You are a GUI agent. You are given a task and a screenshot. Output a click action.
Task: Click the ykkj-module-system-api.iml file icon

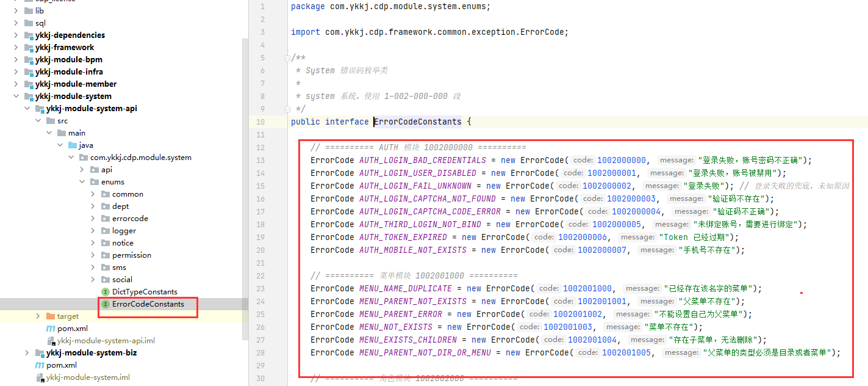click(51, 340)
